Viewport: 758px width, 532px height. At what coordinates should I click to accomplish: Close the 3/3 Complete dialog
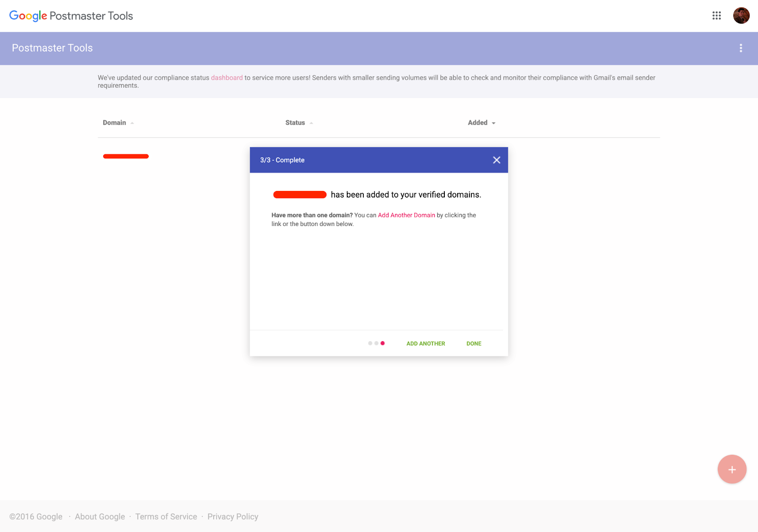(496, 160)
